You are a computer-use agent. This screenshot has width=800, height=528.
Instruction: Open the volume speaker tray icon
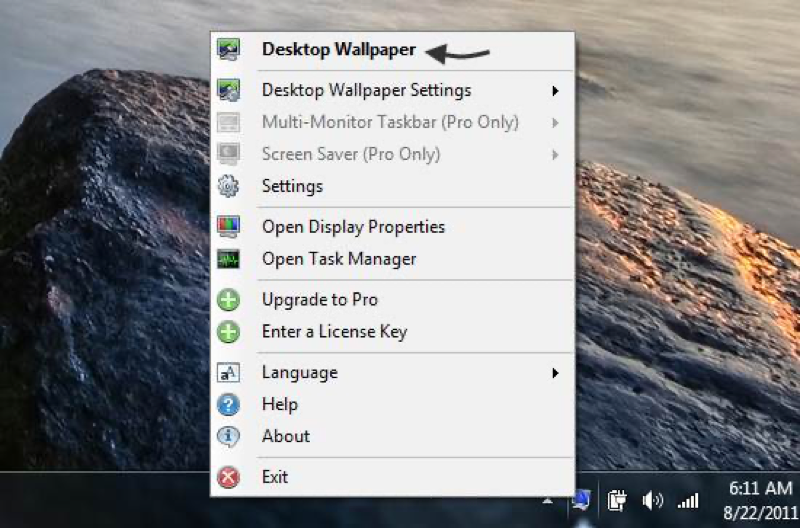coord(653,501)
